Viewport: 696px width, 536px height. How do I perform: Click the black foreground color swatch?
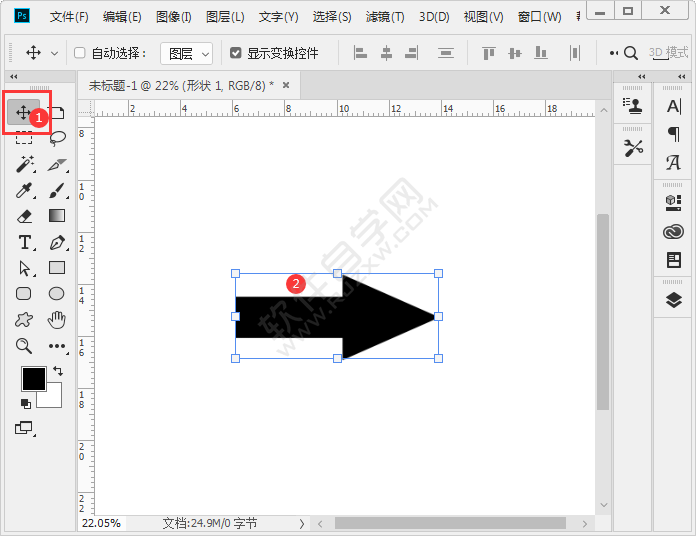pyautogui.click(x=34, y=379)
